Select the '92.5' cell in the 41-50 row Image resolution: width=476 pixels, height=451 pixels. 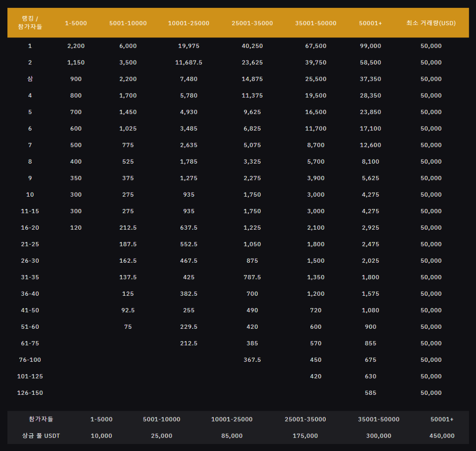click(128, 310)
